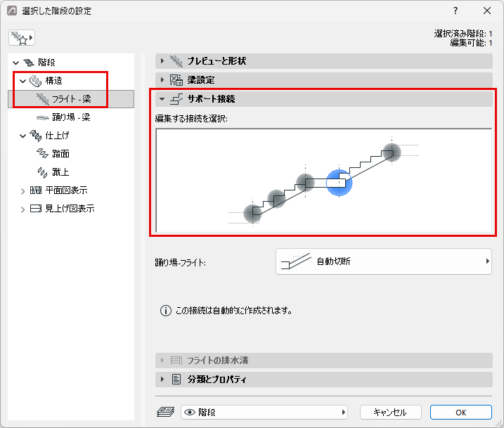
Task: Select the 踏面 tread tree item
Action: tap(60, 154)
